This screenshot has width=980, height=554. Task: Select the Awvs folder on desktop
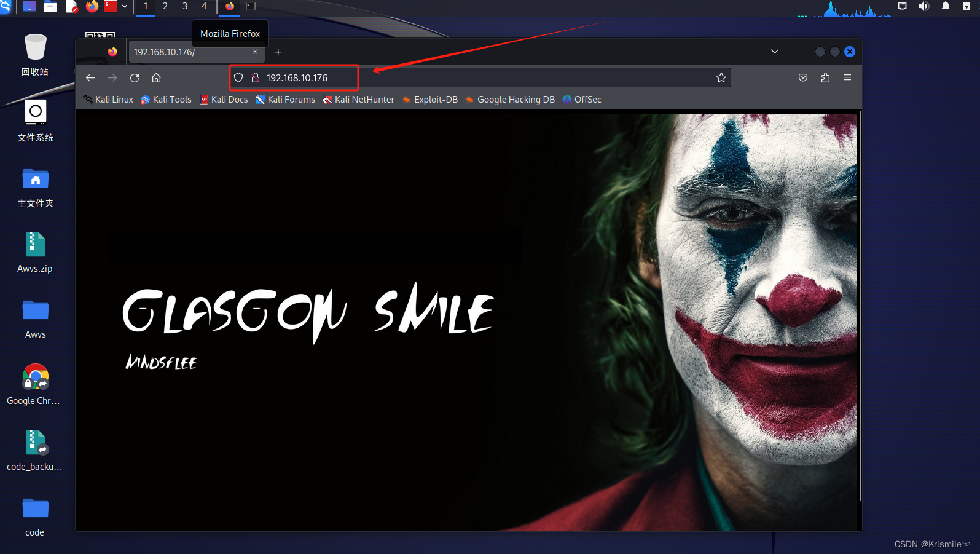[36, 319]
